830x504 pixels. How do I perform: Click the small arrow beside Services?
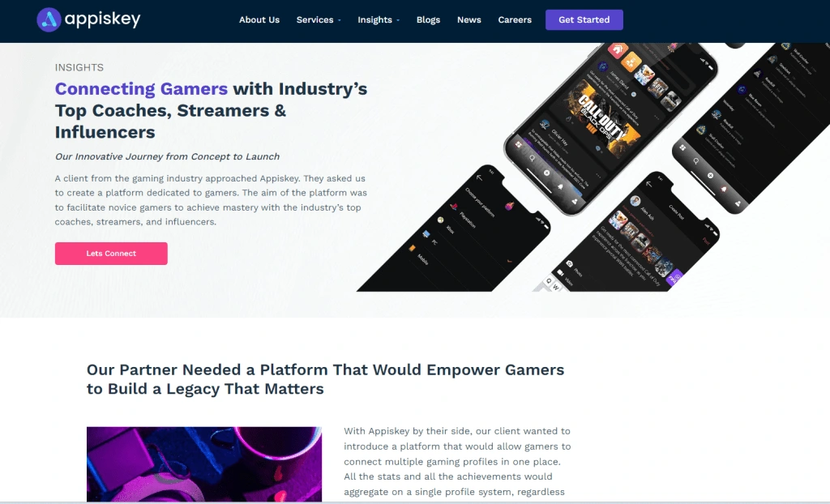[x=340, y=20]
